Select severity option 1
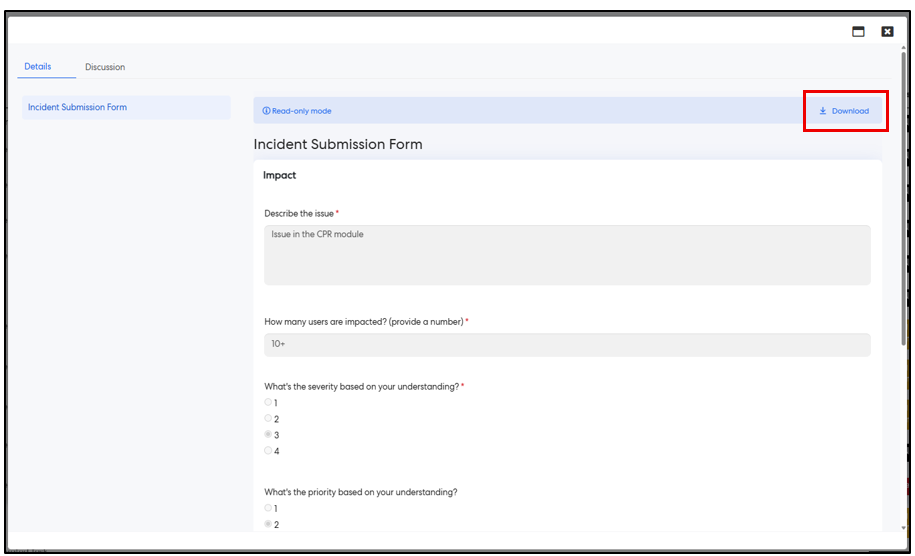Viewport: 915px width, 556px height. 268,402
